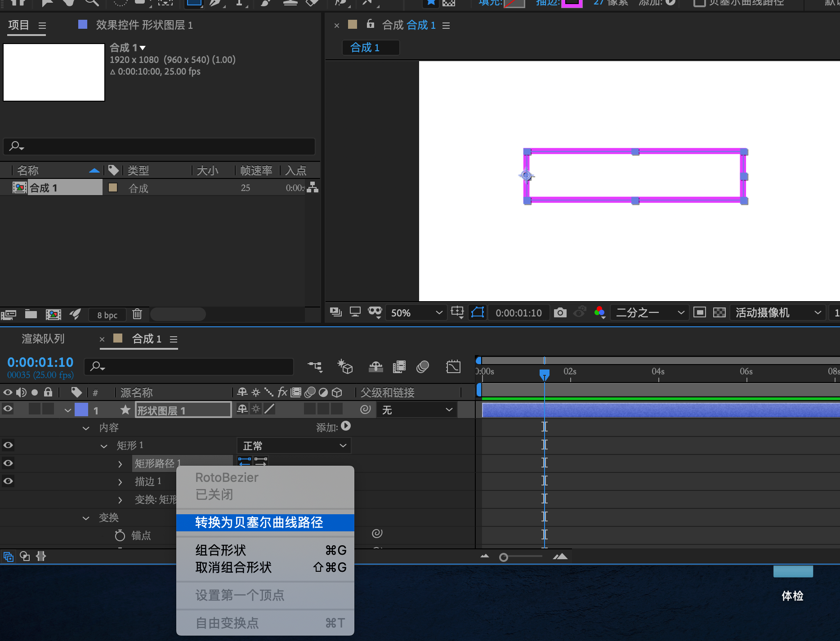Click the primary viewer monitor icon
840x641 pixels.
pyautogui.click(x=355, y=312)
